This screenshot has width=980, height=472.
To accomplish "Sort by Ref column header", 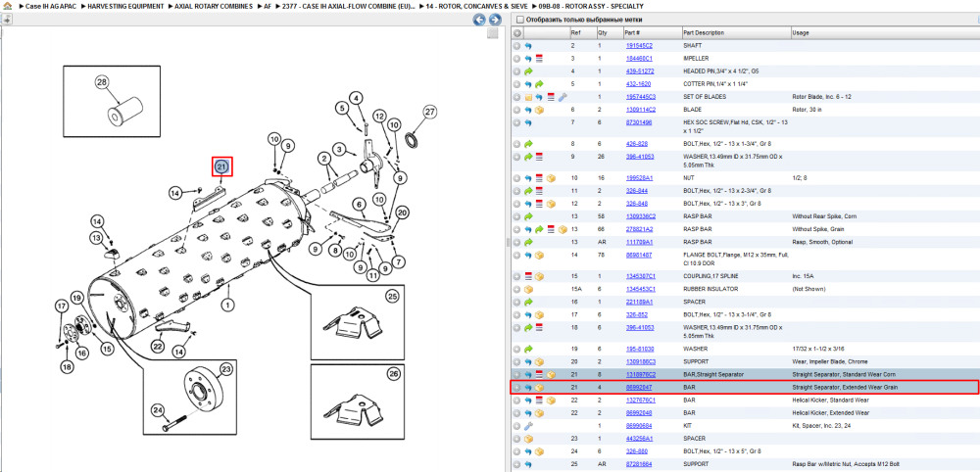I will tap(582, 32).
